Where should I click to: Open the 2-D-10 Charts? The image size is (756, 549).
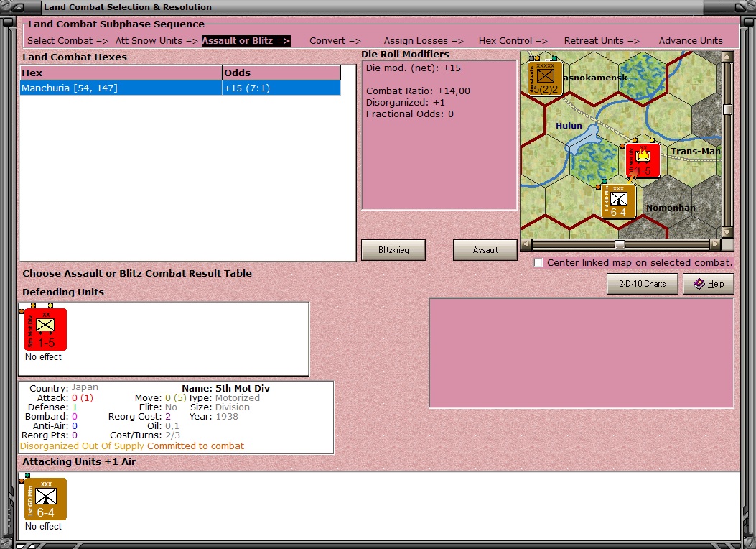643,283
